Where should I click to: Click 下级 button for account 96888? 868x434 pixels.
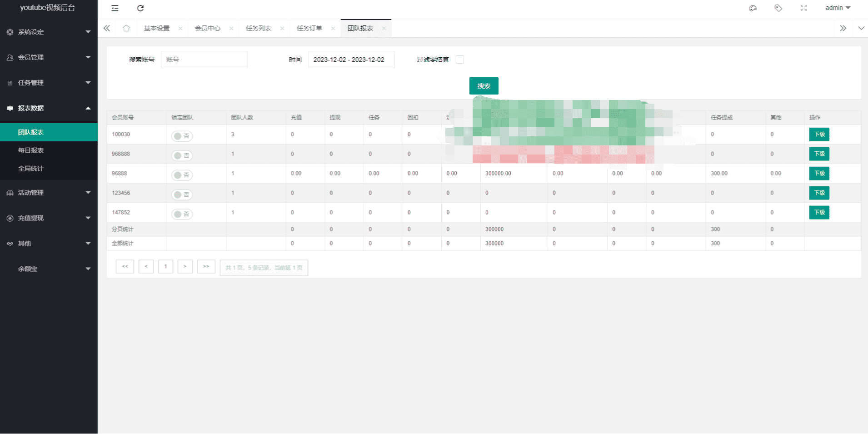[x=819, y=174]
